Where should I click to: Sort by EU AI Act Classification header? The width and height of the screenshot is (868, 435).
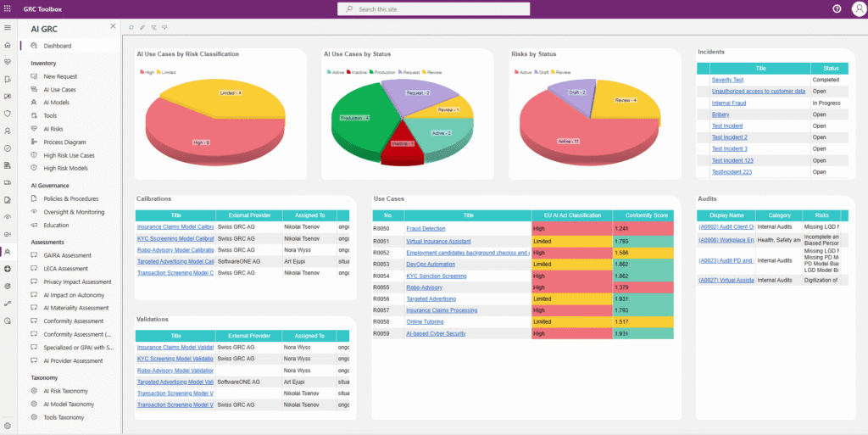click(572, 215)
